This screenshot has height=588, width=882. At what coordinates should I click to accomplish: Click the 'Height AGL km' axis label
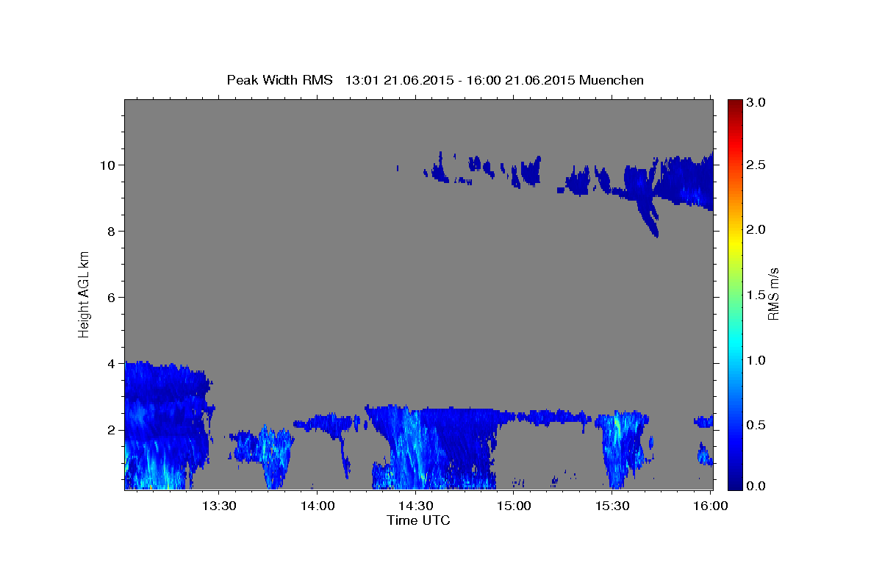pos(84,294)
